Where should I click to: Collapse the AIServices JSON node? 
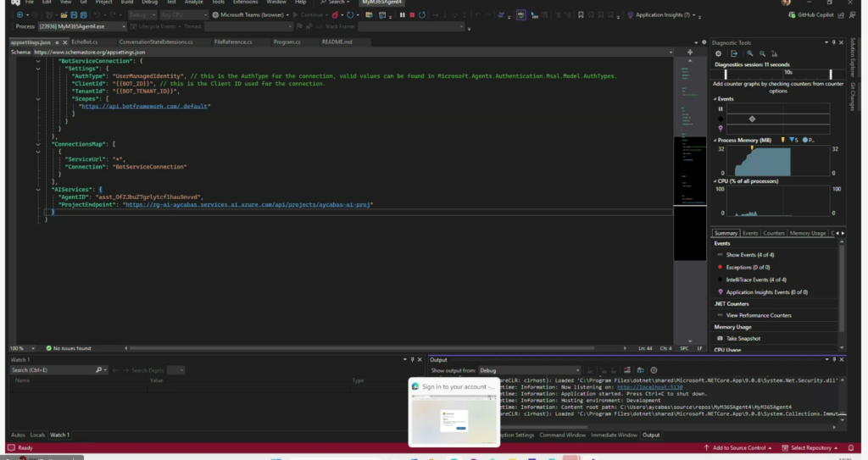tap(38, 189)
